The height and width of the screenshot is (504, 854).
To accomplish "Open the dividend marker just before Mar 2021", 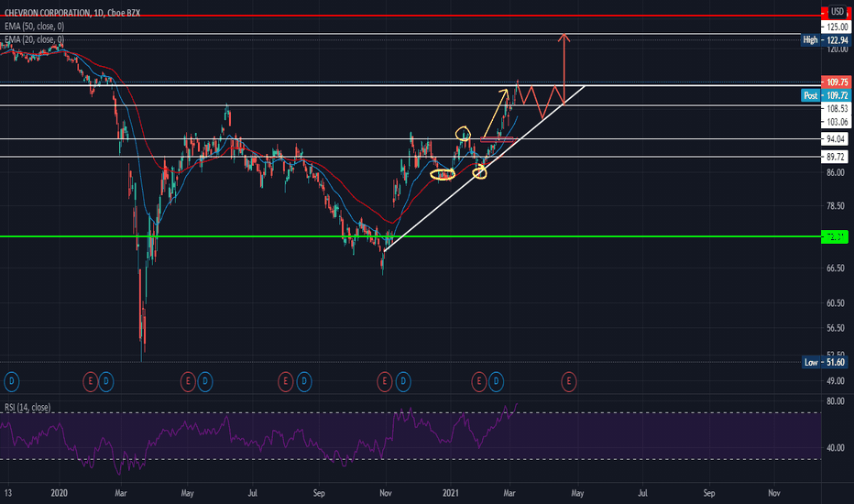I will tap(496, 381).
